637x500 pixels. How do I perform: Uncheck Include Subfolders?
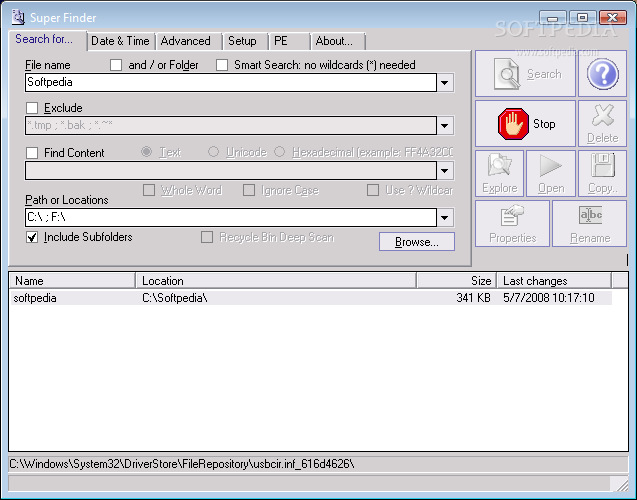[32, 237]
